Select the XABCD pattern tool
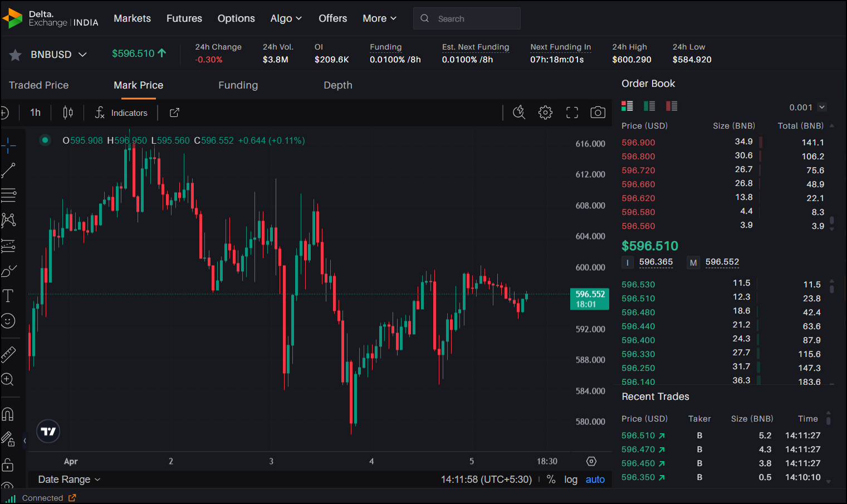The width and height of the screenshot is (847, 504). [8, 220]
